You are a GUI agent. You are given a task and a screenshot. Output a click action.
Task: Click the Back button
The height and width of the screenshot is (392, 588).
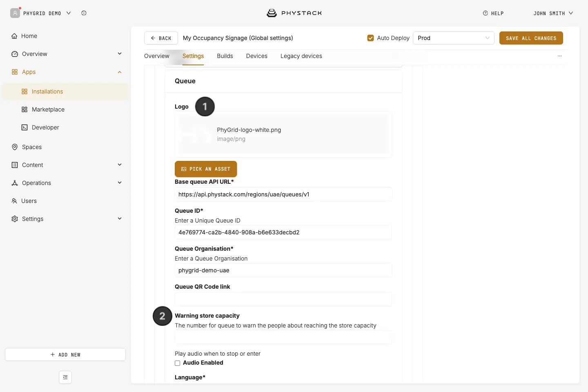click(x=161, y=38)
